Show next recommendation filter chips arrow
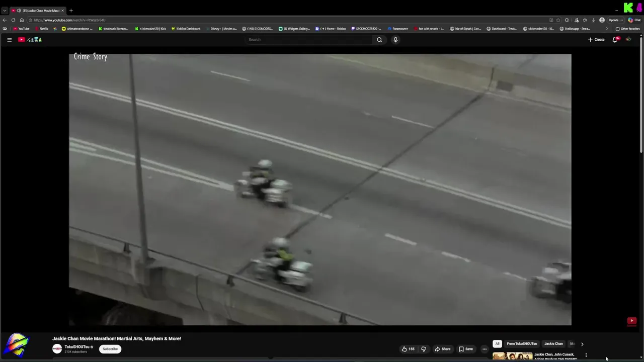Viewport: 644px width, 362px height. (x=582, y=344)
